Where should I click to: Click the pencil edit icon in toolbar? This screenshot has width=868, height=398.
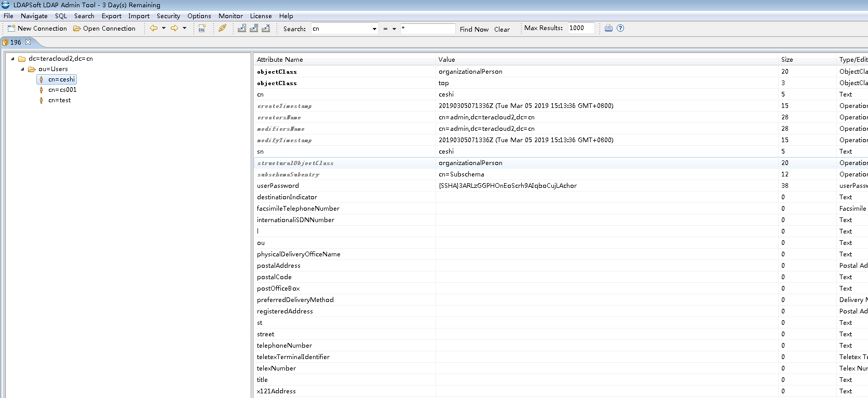coord(222,29)
